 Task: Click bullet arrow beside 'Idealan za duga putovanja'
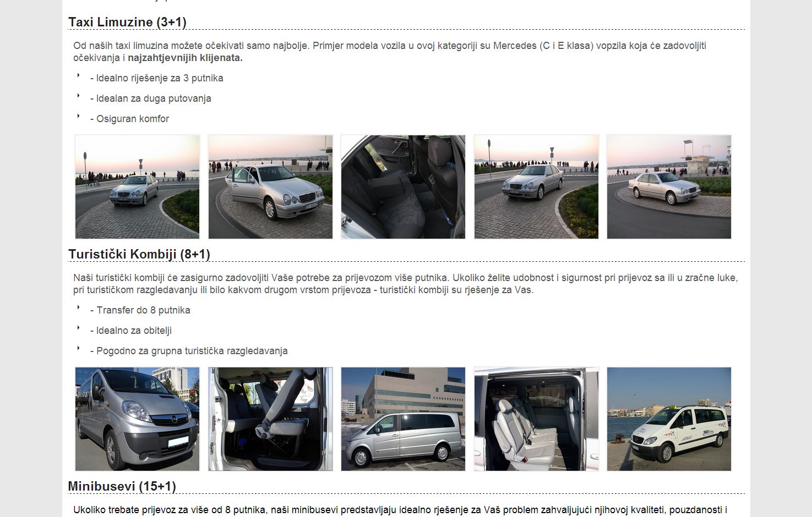78,96
